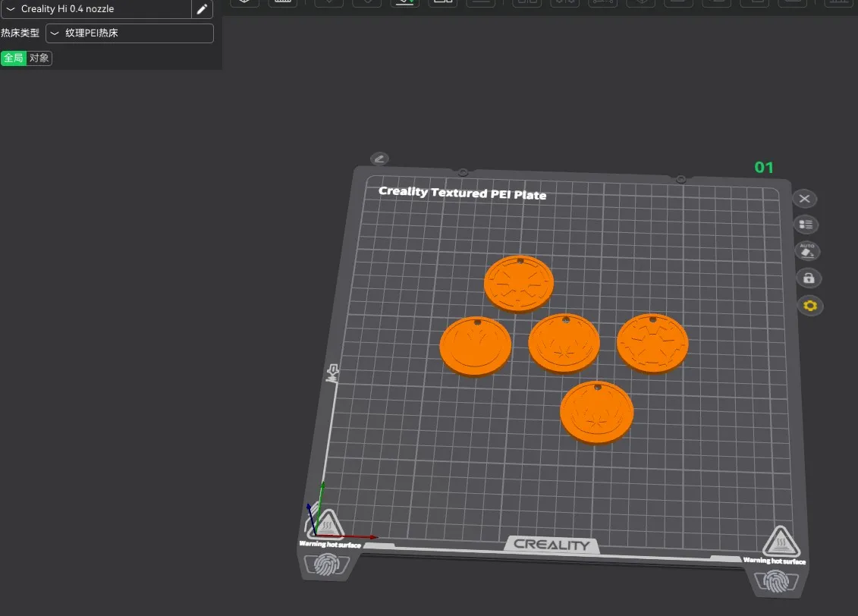The image size is (858, 616).
Task: Select the topmost orange medallion on the plate
Action: click(520, 282)
